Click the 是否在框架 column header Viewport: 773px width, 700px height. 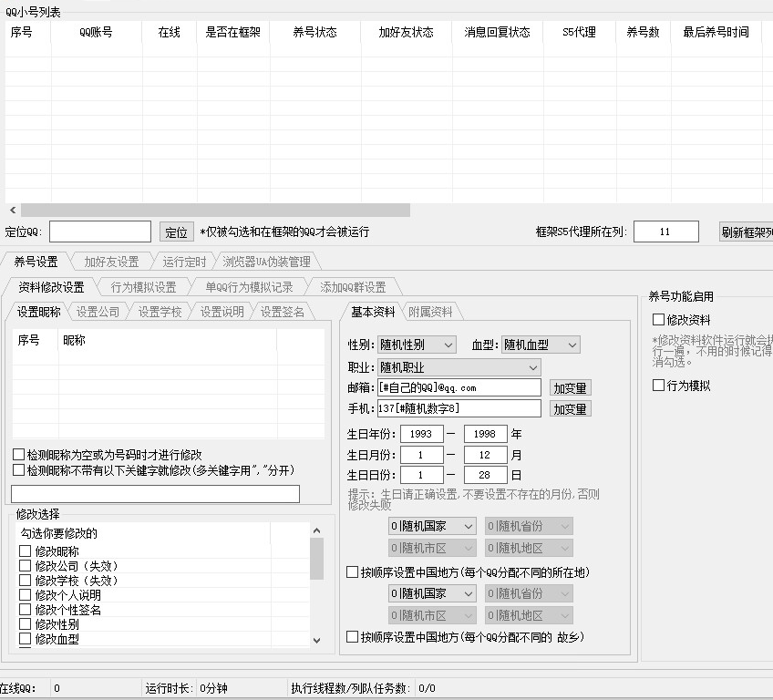pyautogui.click(x=233, y=33)
